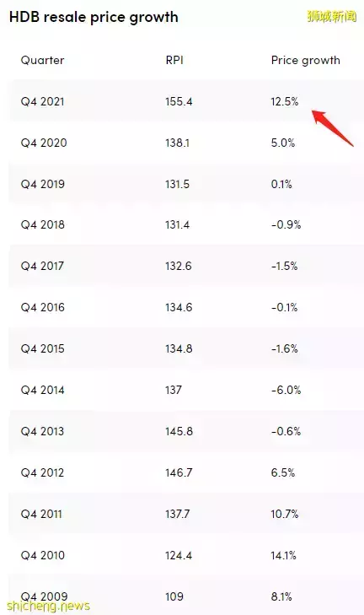Select the RPI column header
The height and width of the screenshot is (615, 364).
174,61
